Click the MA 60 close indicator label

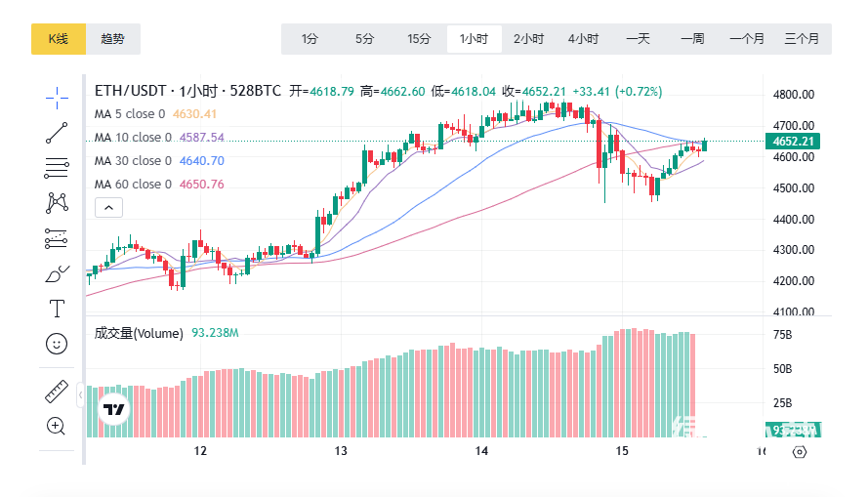click(x=133, y=185)
